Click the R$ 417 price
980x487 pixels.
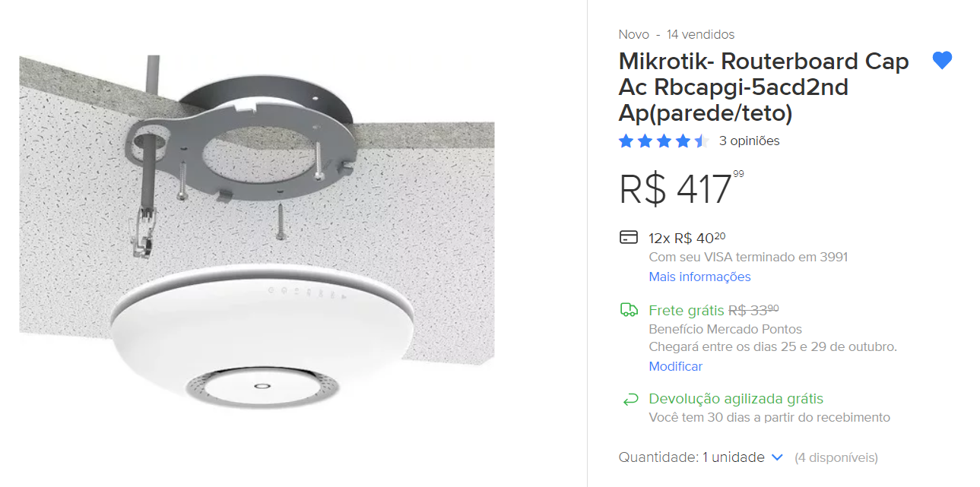point(681,188)
